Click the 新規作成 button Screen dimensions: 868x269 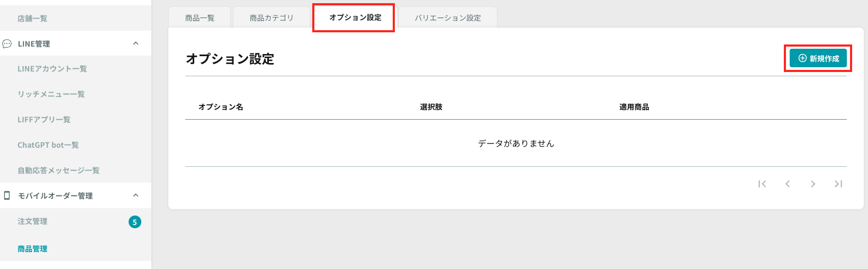(x=818, y=58)
